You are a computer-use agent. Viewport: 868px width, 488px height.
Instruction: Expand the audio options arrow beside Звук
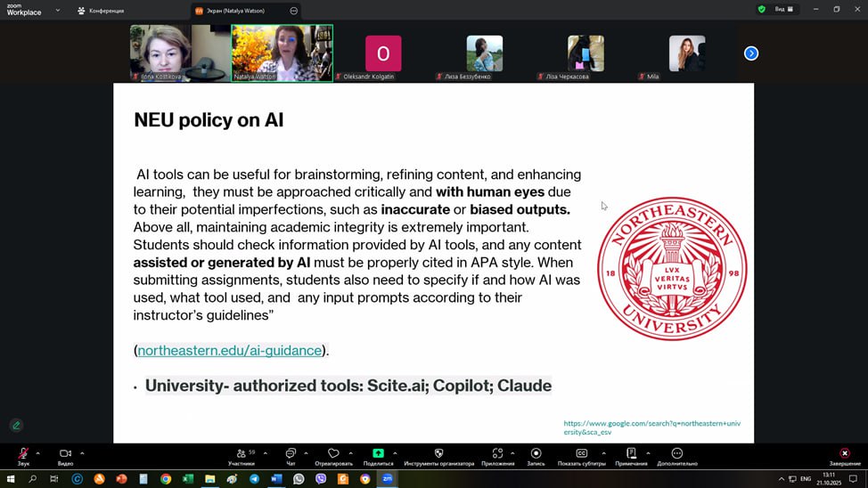(x=37, y=453)
